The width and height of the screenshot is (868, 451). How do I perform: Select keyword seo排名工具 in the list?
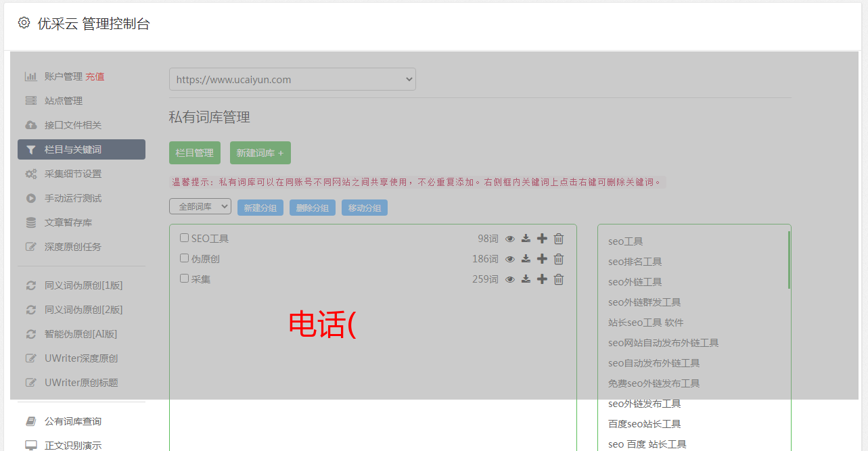(x=635, y=262)
